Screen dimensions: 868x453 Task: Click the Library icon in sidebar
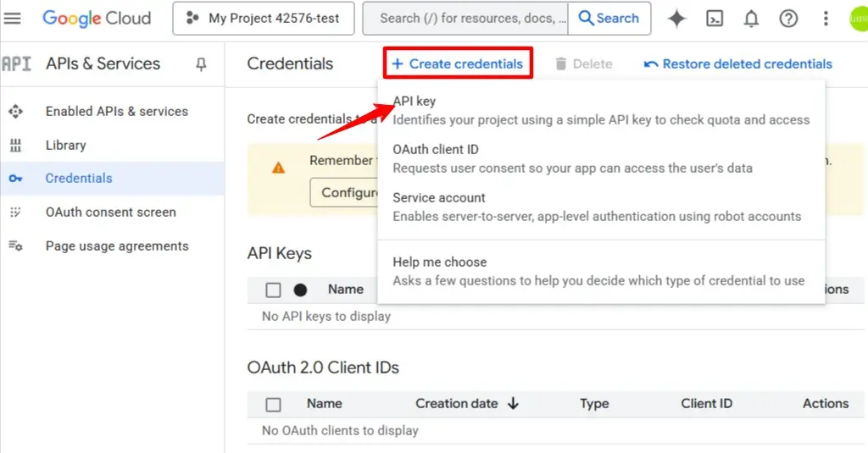pos(15,146)
